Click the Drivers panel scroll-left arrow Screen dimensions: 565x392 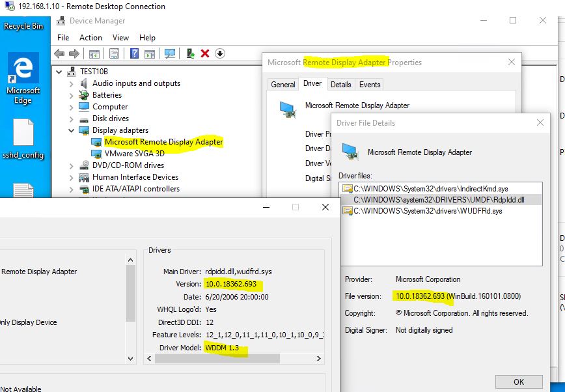150,358
